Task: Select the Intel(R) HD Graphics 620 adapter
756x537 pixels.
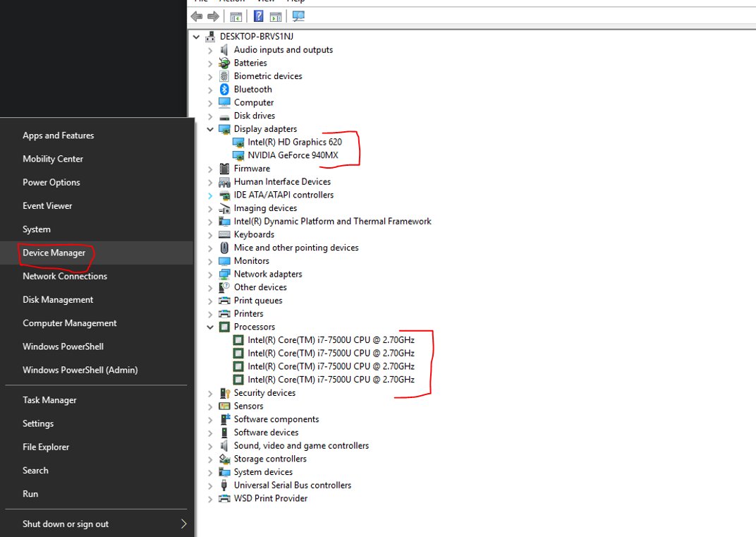Action: pos(295,143)
